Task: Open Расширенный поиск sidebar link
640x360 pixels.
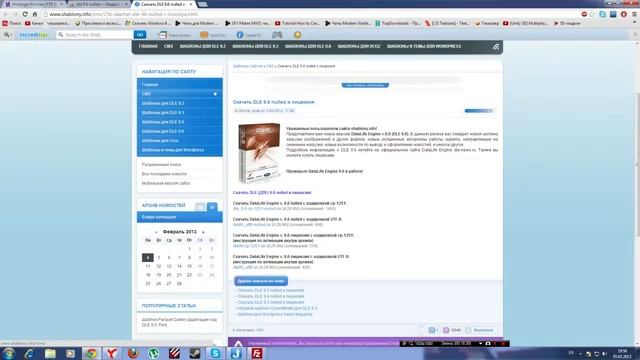Action: (161, 164)
